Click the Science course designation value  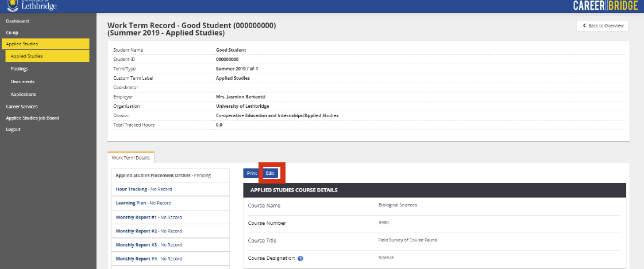coord(386,258)
